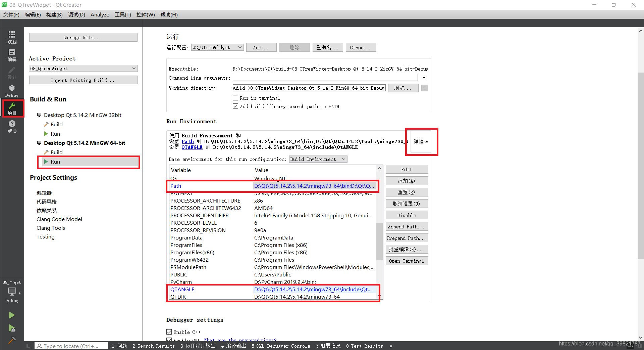The width and height of the screenshot is (644, 350).
Task: Open the Clang Code Model settings
Action: tap(59, 219)
